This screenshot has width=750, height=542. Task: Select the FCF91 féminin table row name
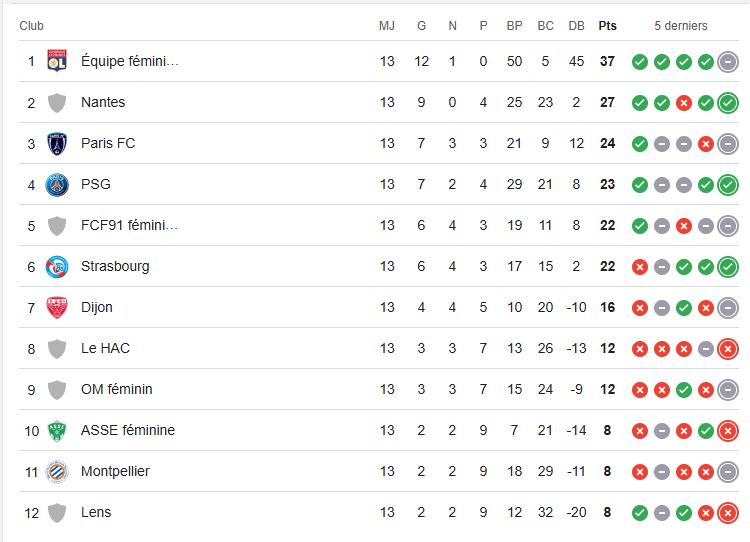[x=130, y=226]
